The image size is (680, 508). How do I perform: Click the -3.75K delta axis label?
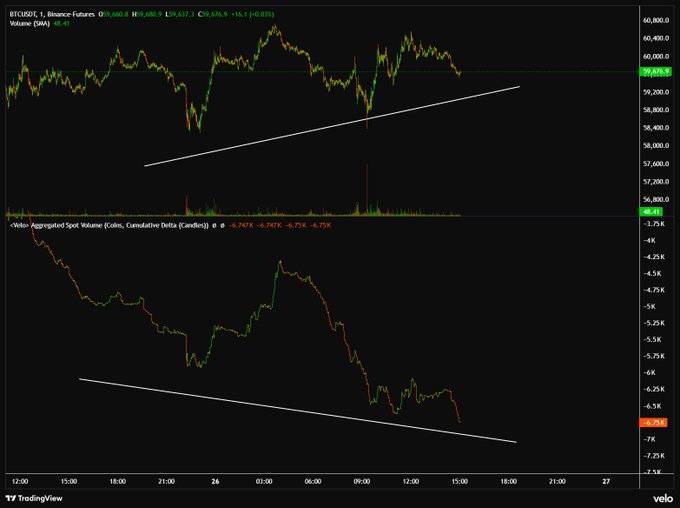pos(654,224)
